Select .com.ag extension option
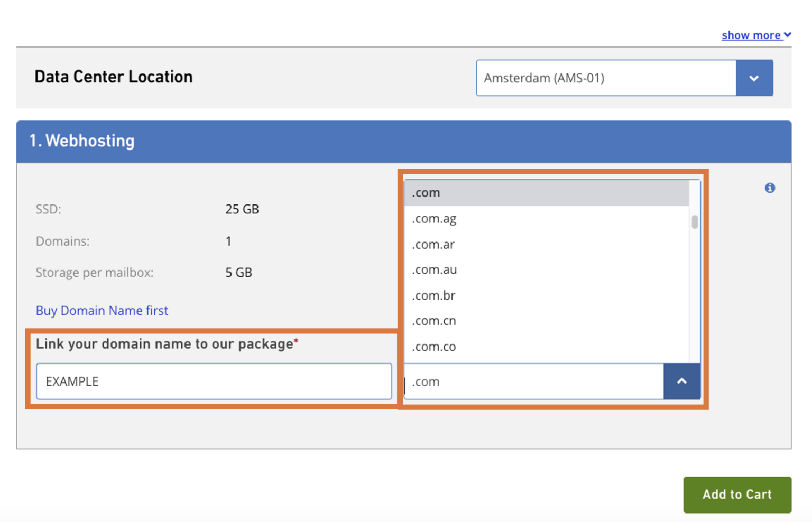812x522 pixels. [547, 218]
